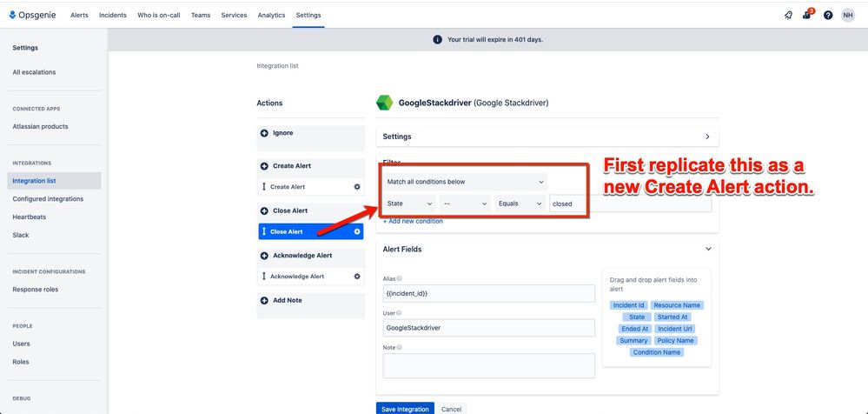Select the Settings top tab
This screenshot has height=414, width=868.
(308, 16)
